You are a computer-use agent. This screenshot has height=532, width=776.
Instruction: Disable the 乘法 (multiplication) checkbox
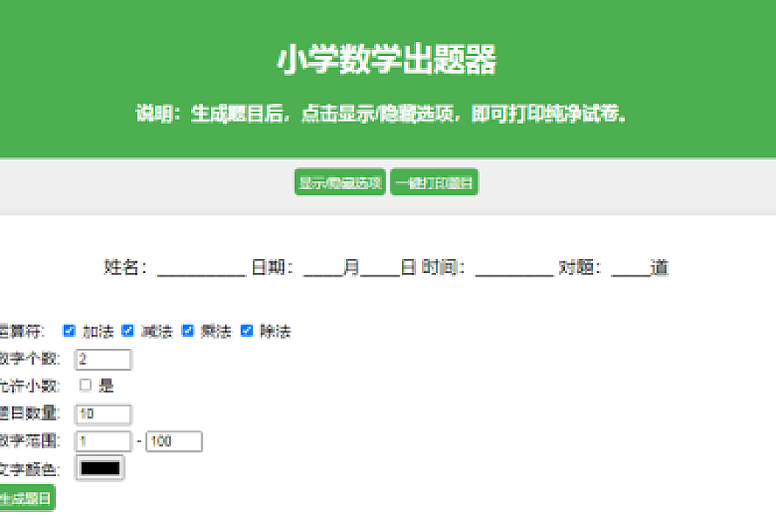(187, 331)
